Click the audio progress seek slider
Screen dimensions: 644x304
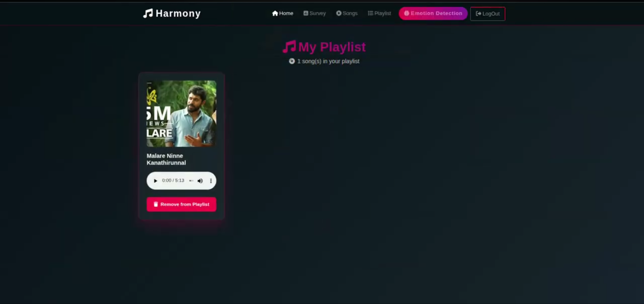[x=191, y=181]
